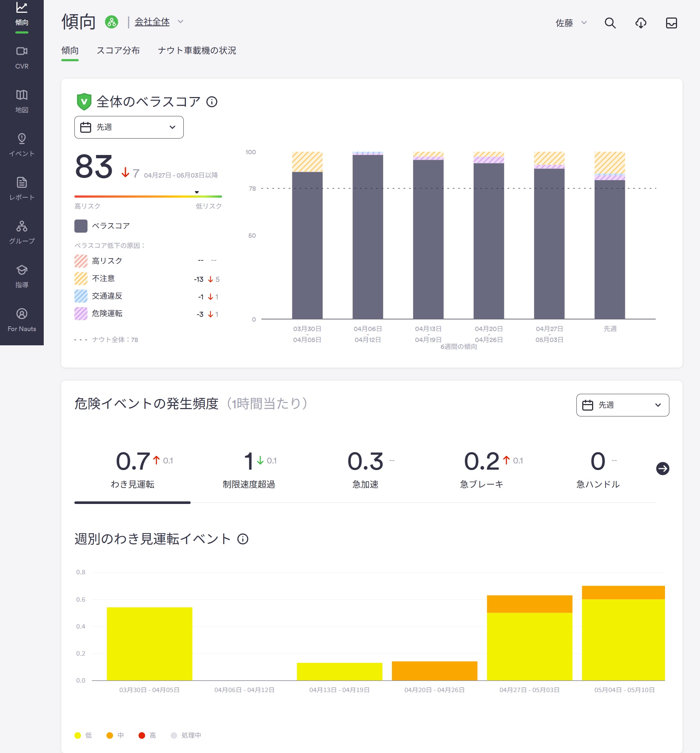Click the 05月04日 - 05月10日 distraction bar

pos(623,633)
